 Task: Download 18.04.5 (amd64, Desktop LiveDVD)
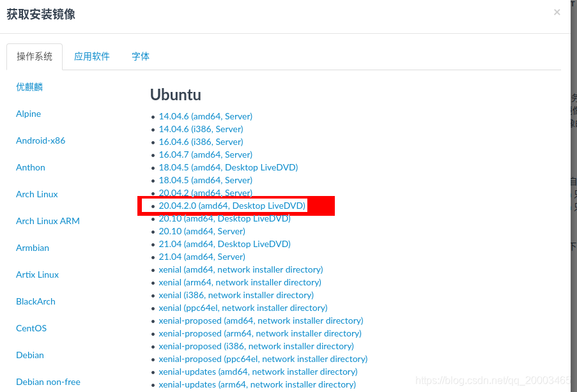[x=228, y=168]
